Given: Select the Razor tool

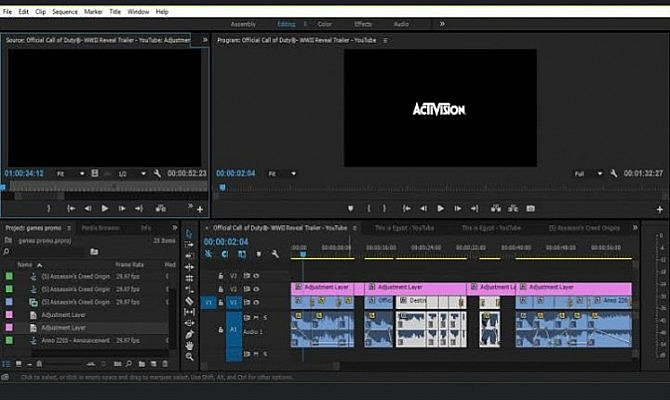Looking at the screenshot, I should tap(189, 300).
